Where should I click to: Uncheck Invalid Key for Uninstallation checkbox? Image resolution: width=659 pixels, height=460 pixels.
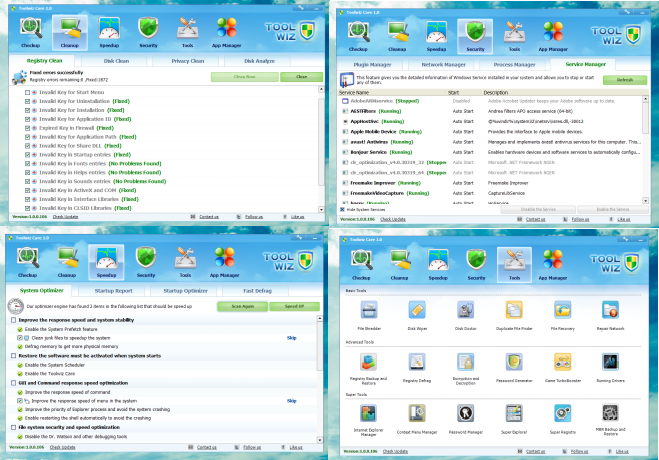pyautogui.click(x=27, y=101)
